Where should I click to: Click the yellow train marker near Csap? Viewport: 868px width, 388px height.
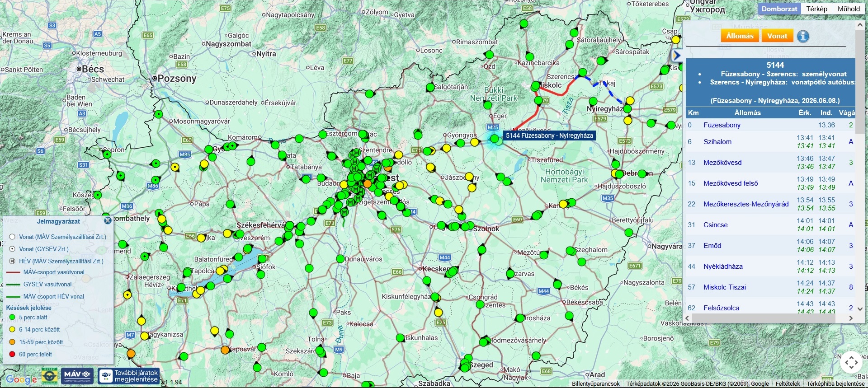click(x=676, y=40)
